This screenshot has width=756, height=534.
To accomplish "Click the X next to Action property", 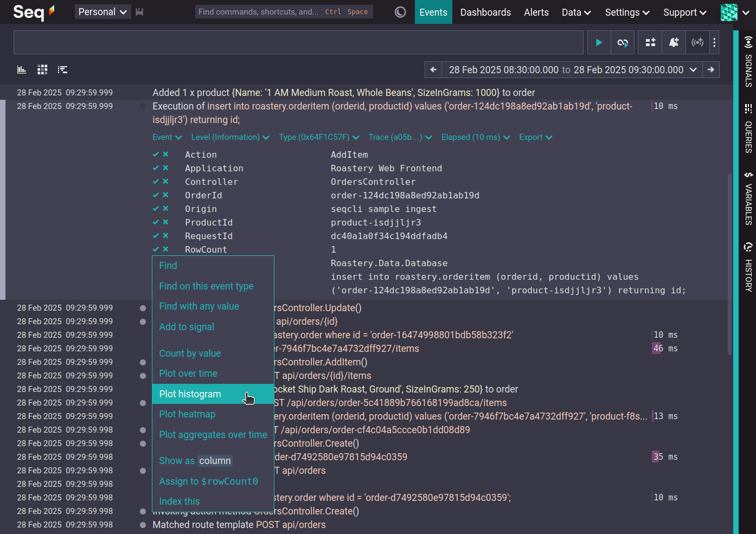I will pyautogui.click(x=165, y=155).
